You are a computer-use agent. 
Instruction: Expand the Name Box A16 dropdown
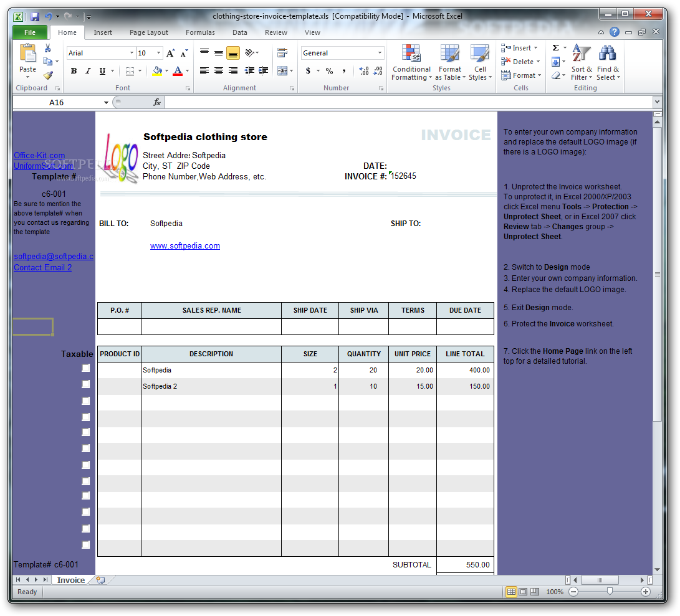coord(106,102)
